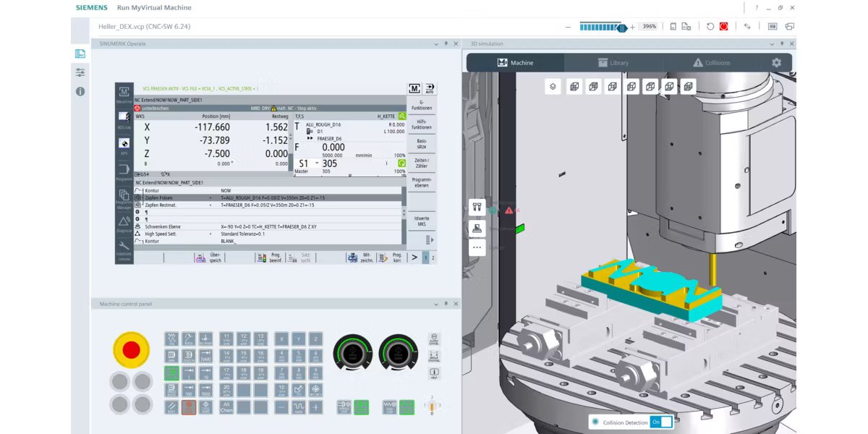The height and width of the screenshot is (434, 868).
Task: Click the SPINDLE STOP key
Action: pos(344,407)
